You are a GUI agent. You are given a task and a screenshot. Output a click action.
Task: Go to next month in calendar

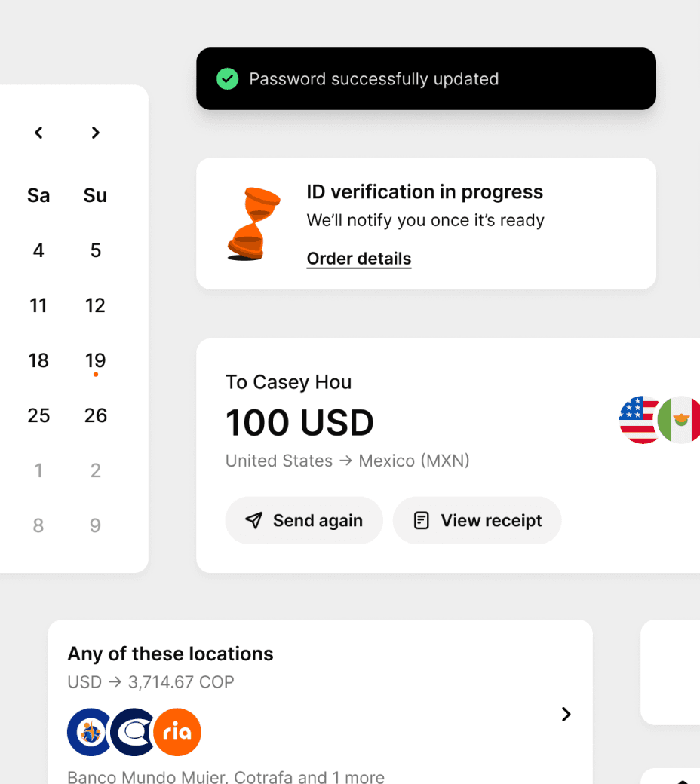(95, 133)
